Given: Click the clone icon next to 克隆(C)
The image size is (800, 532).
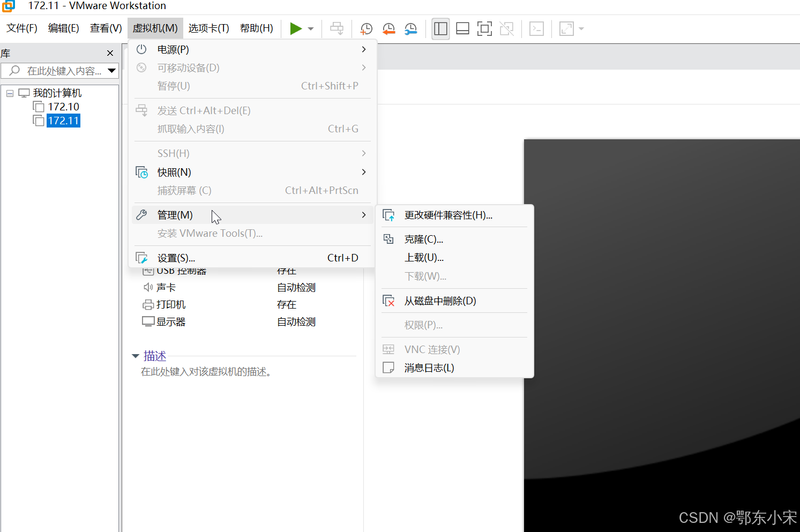Looking at the screenshot, I should pos(388,239).
